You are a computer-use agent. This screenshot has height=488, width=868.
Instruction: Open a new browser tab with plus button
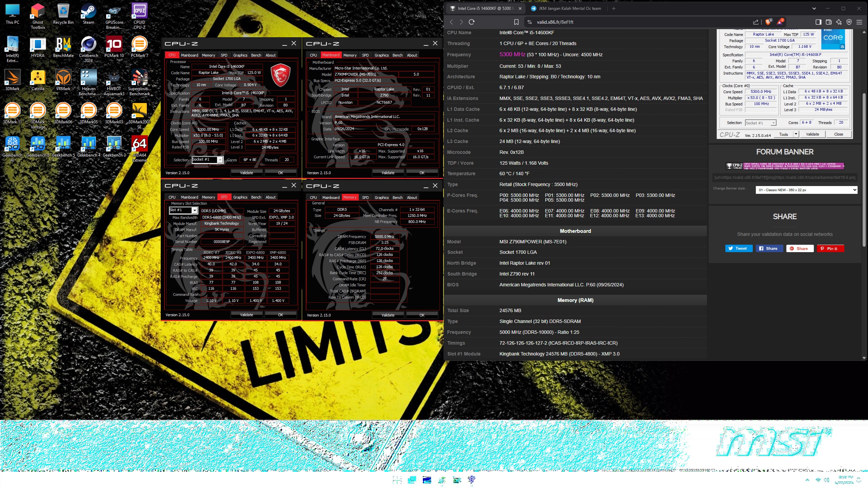point(613,8)
